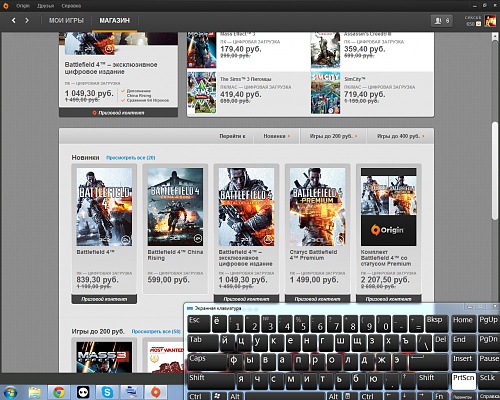The height and width of the screenshot is (400, 500).
Task: Toggle right Shift on on-screen keyboard
Action: 432,381
